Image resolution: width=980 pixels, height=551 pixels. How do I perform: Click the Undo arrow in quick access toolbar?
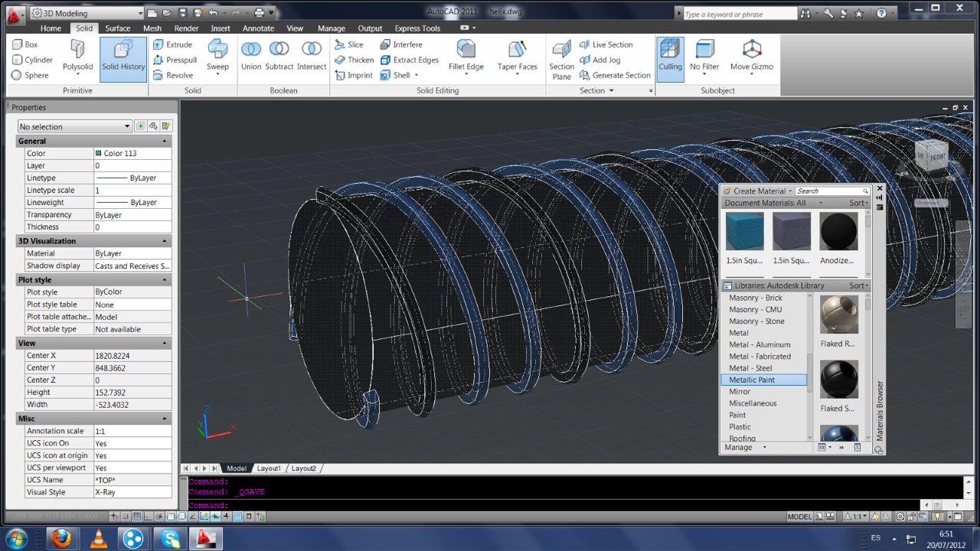point(213,13)
